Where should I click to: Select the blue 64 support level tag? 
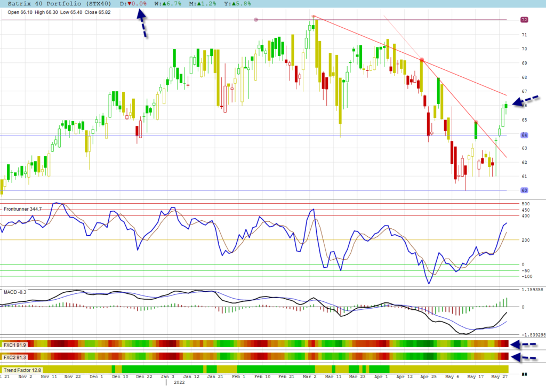tap(524, 135)
